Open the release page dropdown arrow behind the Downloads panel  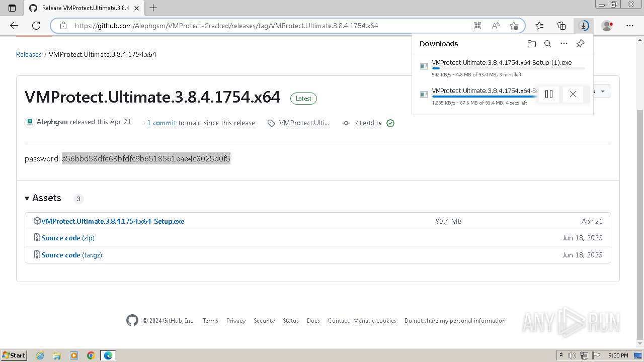(x=603, y=91)
